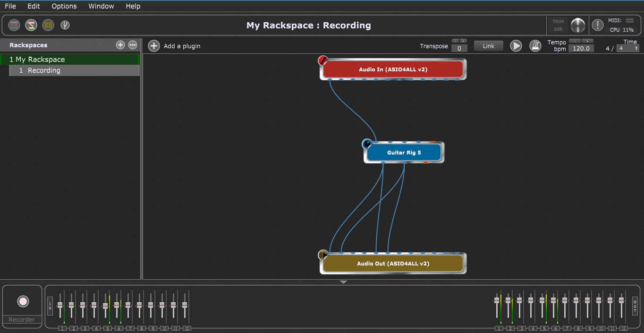Screen dimensions: 644x333
Task: Add a new rackspace with plus icon
Action: [120, 45]
